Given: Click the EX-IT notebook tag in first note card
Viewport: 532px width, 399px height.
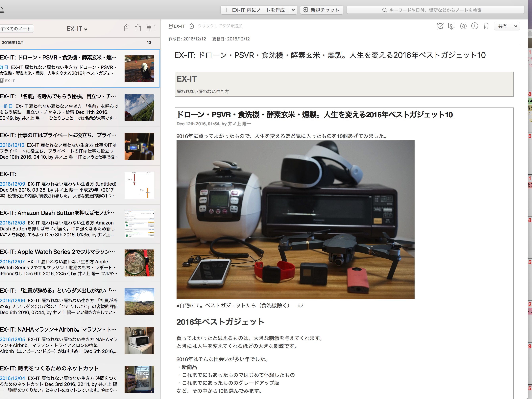Looking at the screenshot, I should click(8, 81).
